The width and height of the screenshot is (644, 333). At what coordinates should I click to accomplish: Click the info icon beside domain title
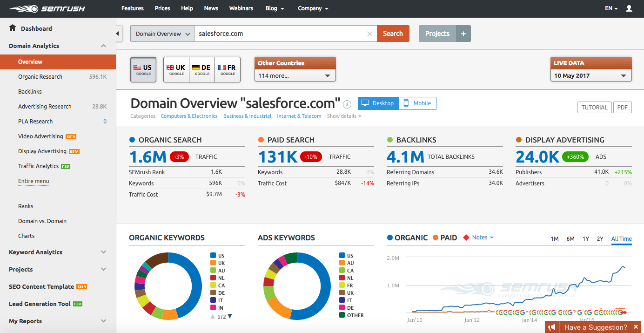click(x=347, y=104)
